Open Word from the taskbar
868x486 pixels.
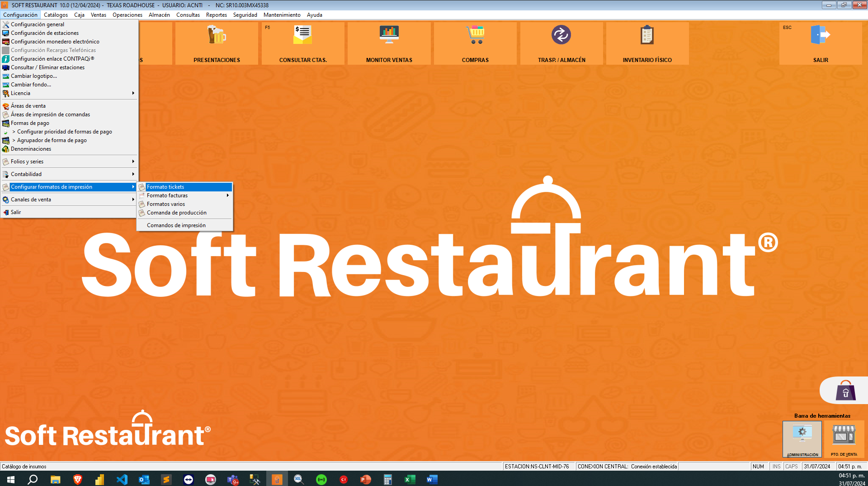point(432,479)
